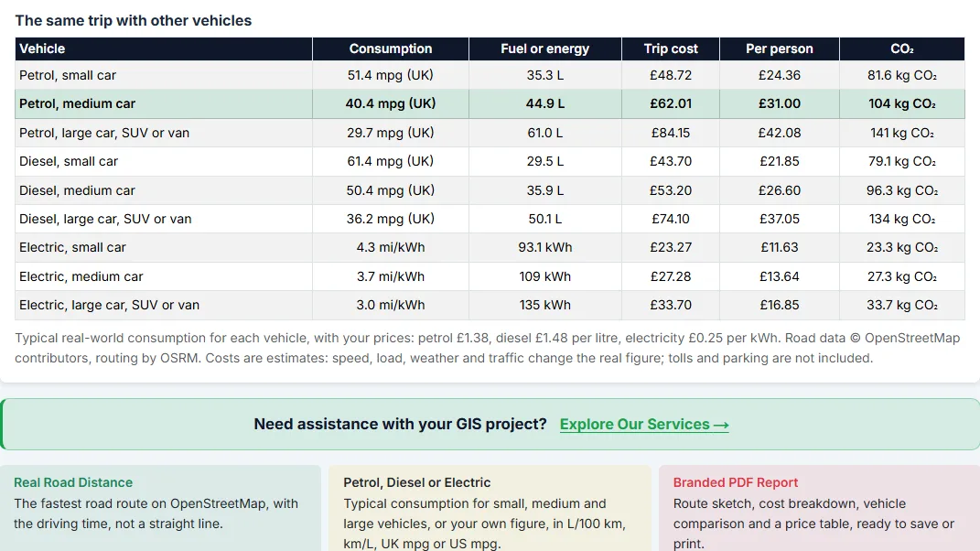Viewport: 980px width, 551px height.
Task: Click 'The same trip with other vehicles' heading
Action: tap(133, 21)
